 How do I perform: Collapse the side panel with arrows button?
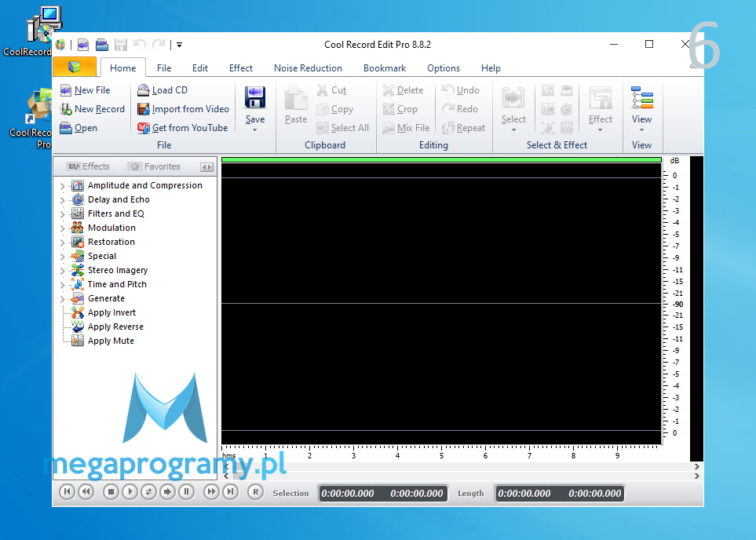[206, 167]
